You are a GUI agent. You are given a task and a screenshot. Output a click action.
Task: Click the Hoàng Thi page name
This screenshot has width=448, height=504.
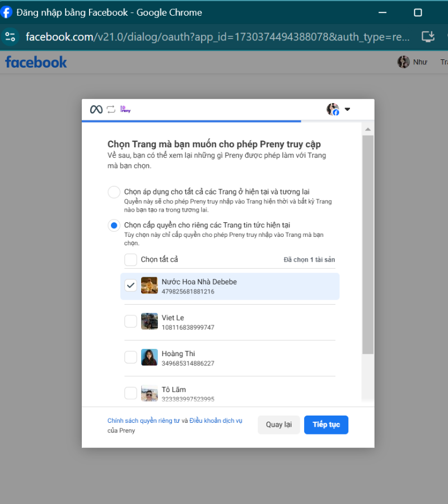(x=179, y=353)
